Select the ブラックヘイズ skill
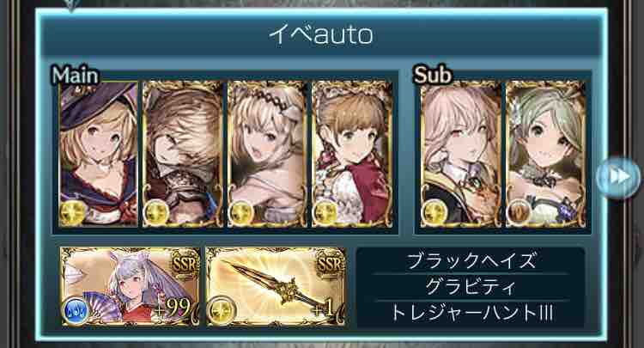 [x=471, y=260]
